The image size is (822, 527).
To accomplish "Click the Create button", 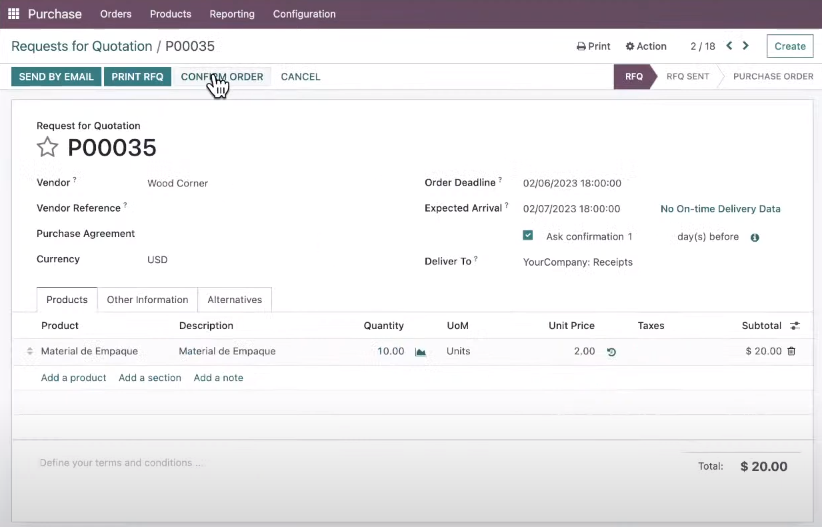I will tap(790, 46).
